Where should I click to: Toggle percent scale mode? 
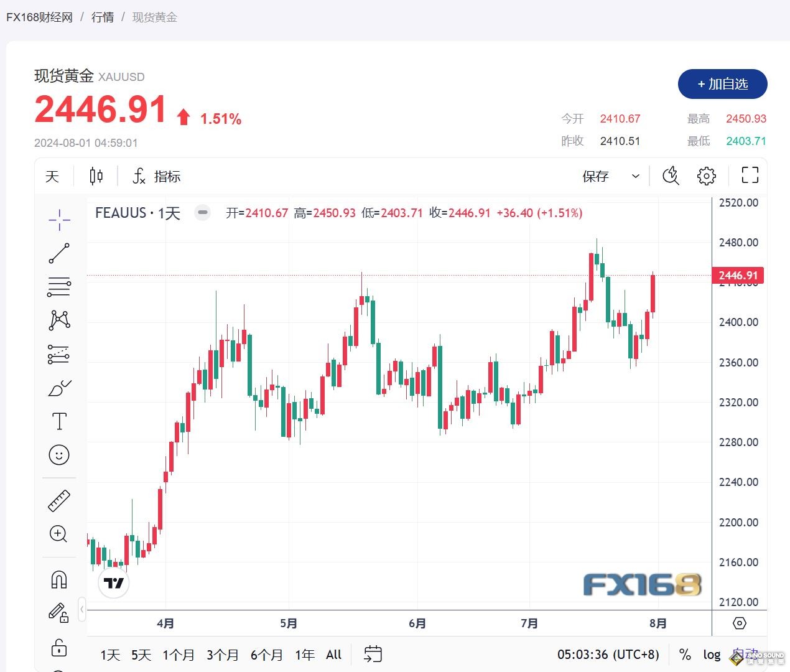coord(685,655)
